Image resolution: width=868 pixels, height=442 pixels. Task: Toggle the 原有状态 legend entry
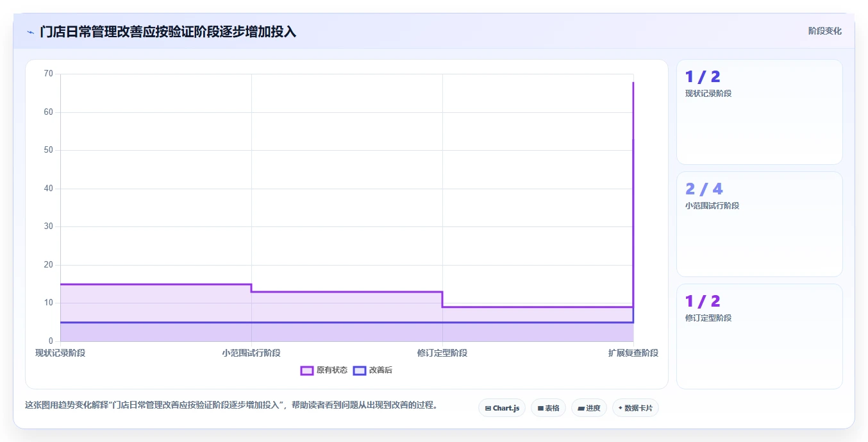324,370
